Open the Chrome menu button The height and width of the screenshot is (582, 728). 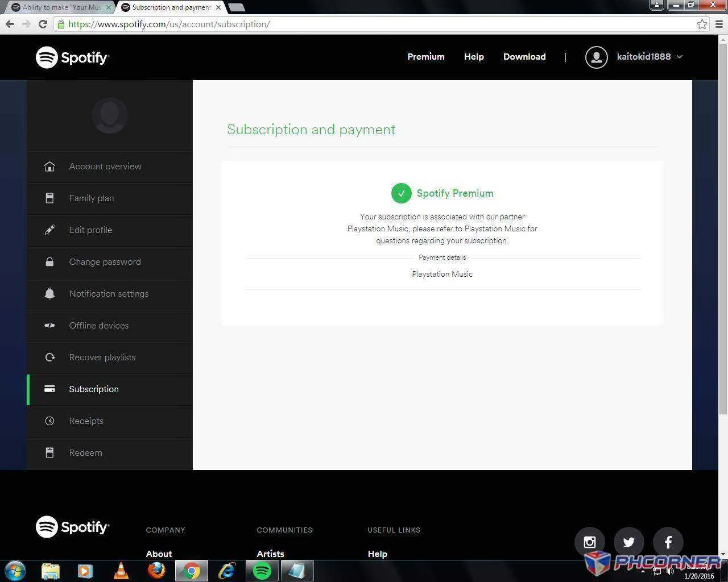pos(719,24)
